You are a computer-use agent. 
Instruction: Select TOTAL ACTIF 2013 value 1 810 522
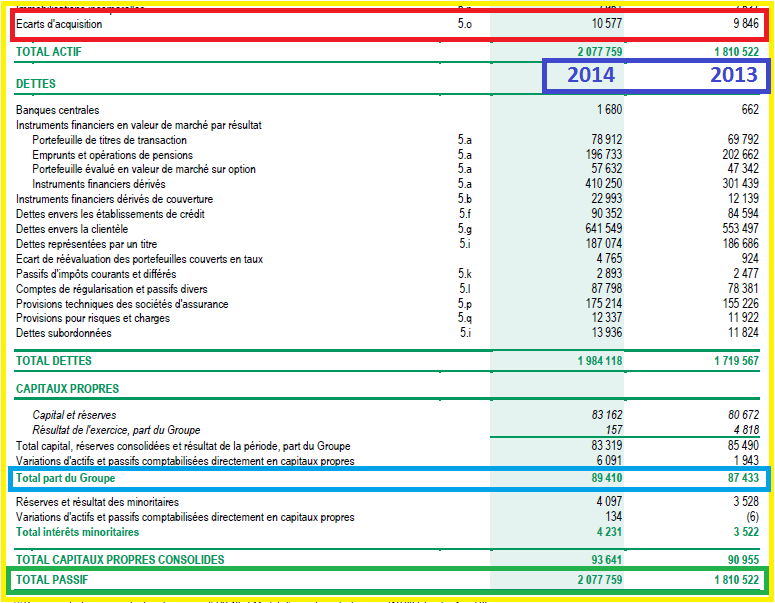[736, 51]
